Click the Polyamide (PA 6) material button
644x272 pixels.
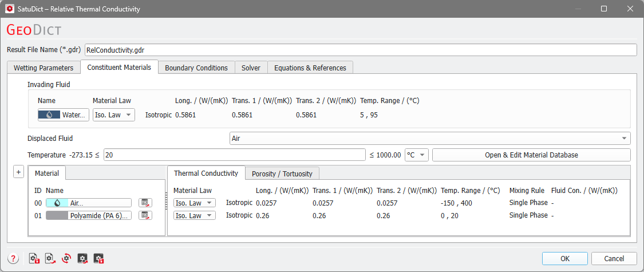pyautogui.click(x=88, y=215)
